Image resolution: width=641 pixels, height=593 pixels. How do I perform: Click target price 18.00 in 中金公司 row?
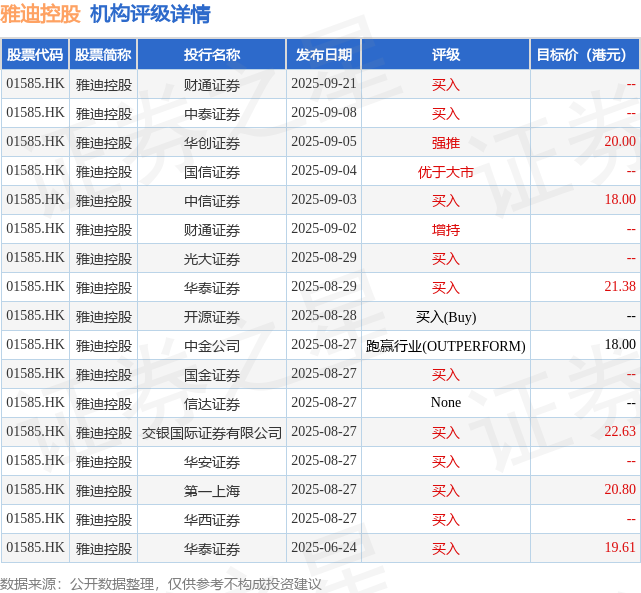click(620, 345)
